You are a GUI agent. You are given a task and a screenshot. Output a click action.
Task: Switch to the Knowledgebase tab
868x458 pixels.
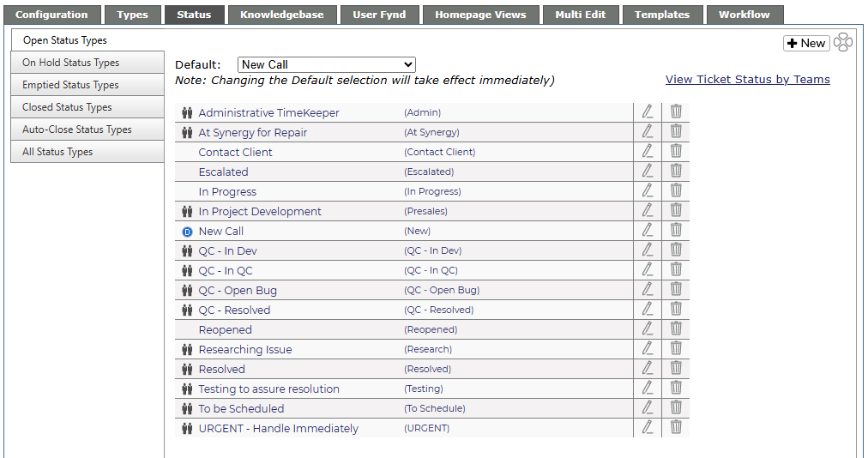pos(282,15)
